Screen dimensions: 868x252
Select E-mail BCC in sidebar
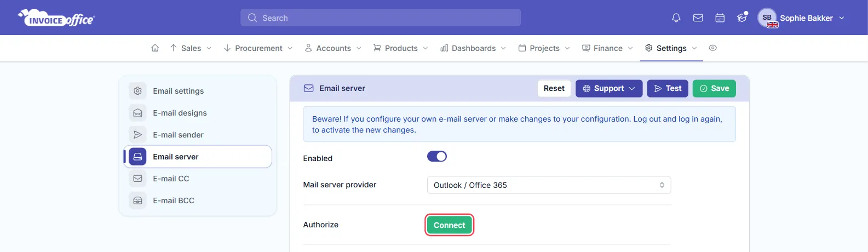pos(198,201)
